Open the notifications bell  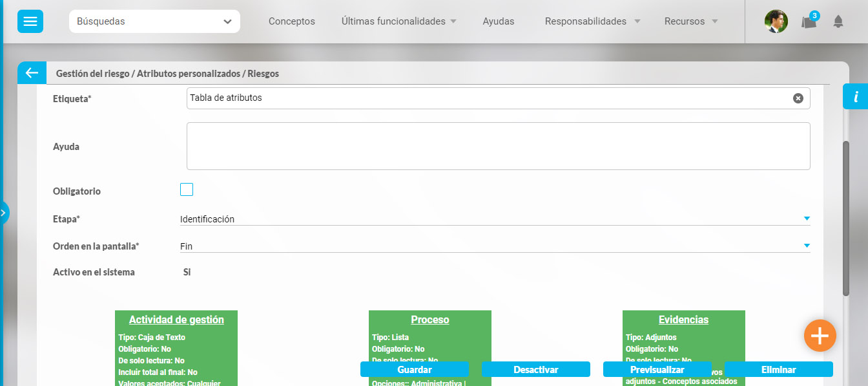838,21
